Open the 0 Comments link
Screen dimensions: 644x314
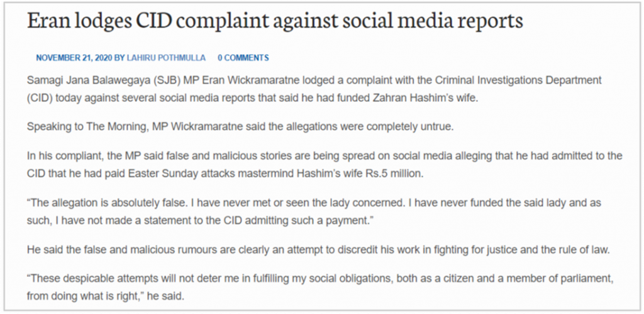tap(243, 58)
